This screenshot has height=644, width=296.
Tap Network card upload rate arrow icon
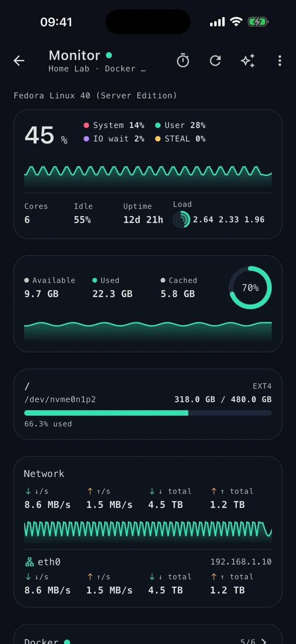coord(90,491)
